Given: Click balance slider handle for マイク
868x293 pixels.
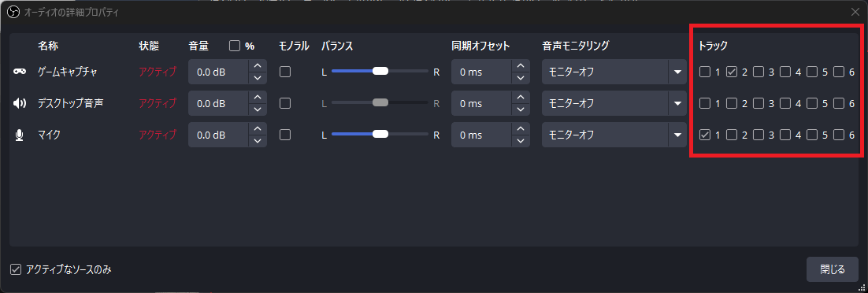Looking at the screenshot, I should [380, 134].
